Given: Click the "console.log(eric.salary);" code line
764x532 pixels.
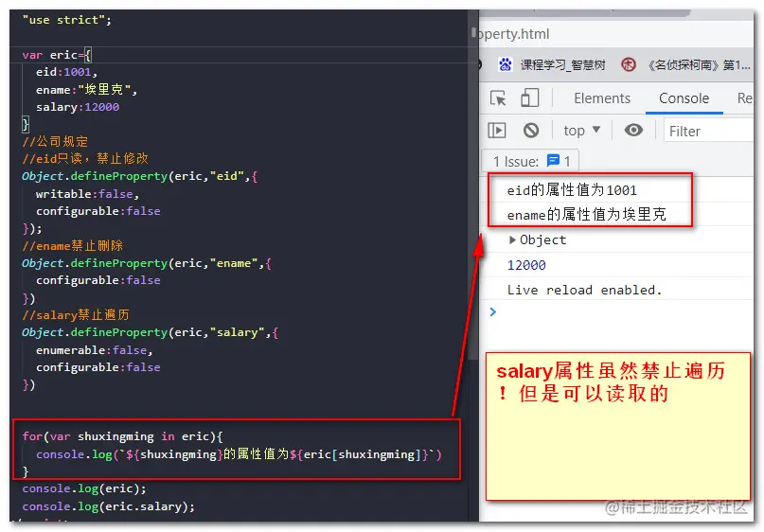Looking at the screenshot, I should pyautogui.click(x=108, y=506).
